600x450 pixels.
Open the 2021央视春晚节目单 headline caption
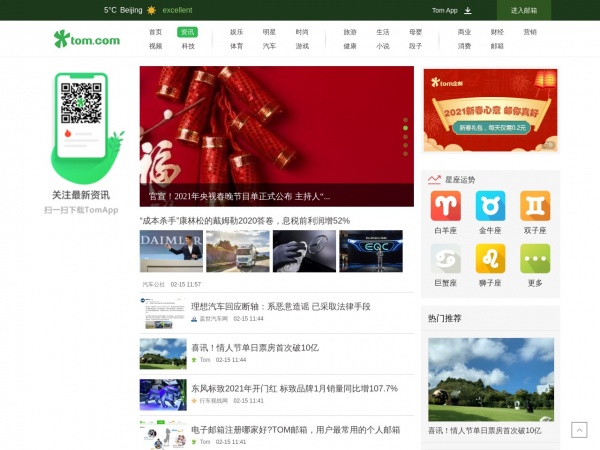click(x=239, y=197)
